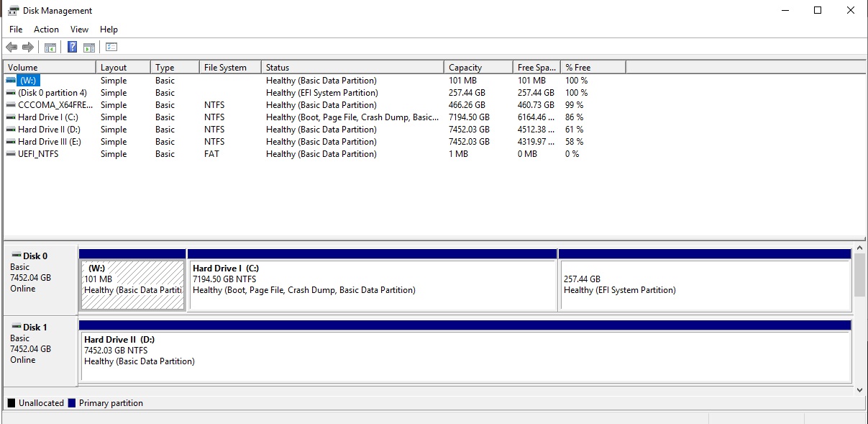Screen dimensions: 868x424
Task: Click the Disk Management title bar icon
Action: pos(14,10)
